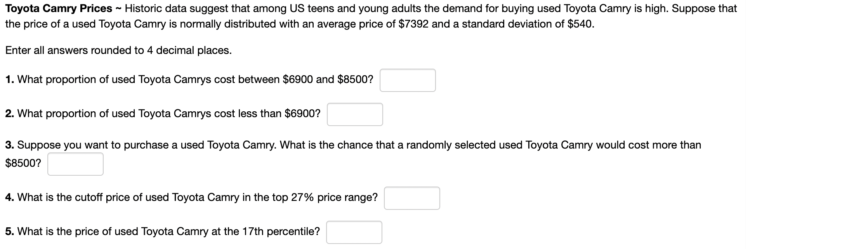Screen dimensions: 868x249
Task: Click the bold number 3. label
Action: (x=10, y=145)
